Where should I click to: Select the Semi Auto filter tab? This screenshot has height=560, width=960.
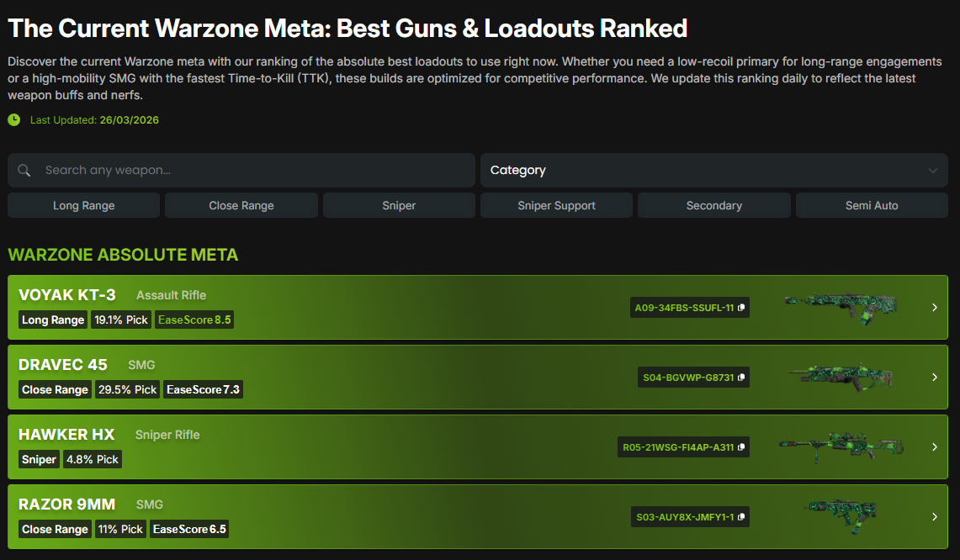pos(872,205)
